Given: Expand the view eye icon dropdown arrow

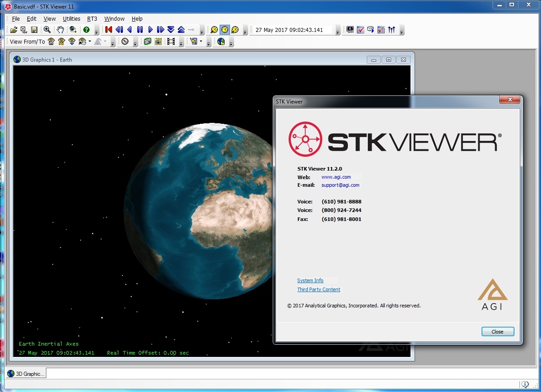Looking at the screenshot, I should click(x=90, y=41).
